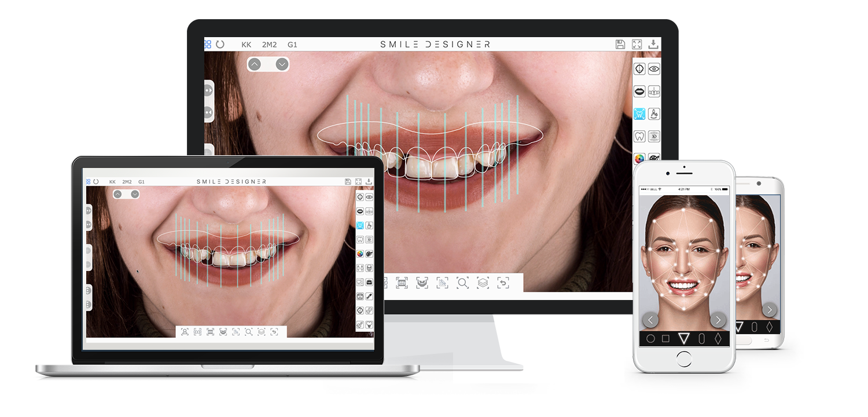Viewport: 868px width, 417px height.
Task: Select the 2M2 tab on the monitor
Action: (x=269, y=45)
